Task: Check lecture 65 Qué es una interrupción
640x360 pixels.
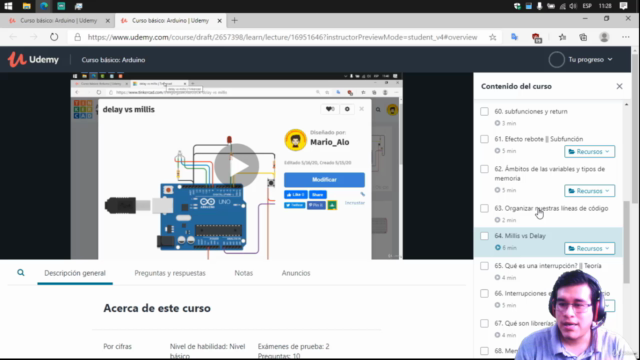Action: coord(484,266)
